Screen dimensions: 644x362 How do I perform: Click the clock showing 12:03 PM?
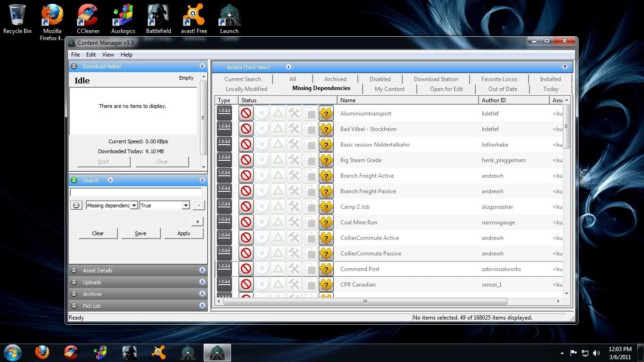coord(620,349)
